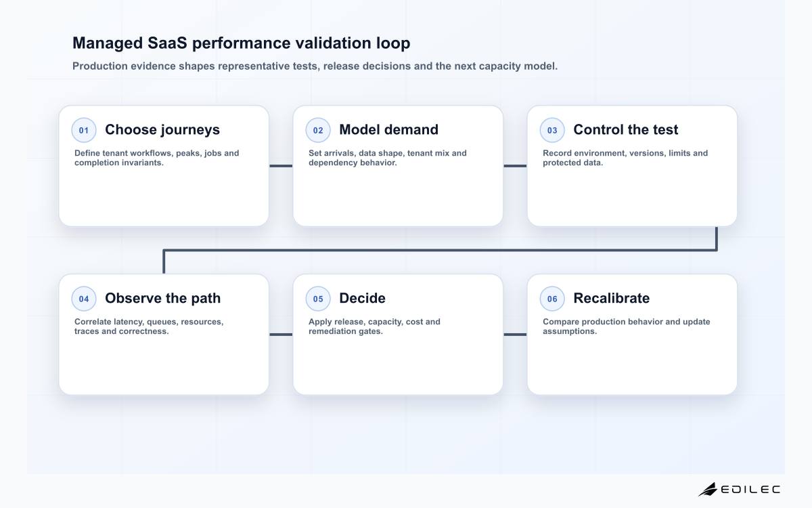Screen dimensions: 812x508
Task: Click the connector between steps 01 and 02
Action: point(281,166)
